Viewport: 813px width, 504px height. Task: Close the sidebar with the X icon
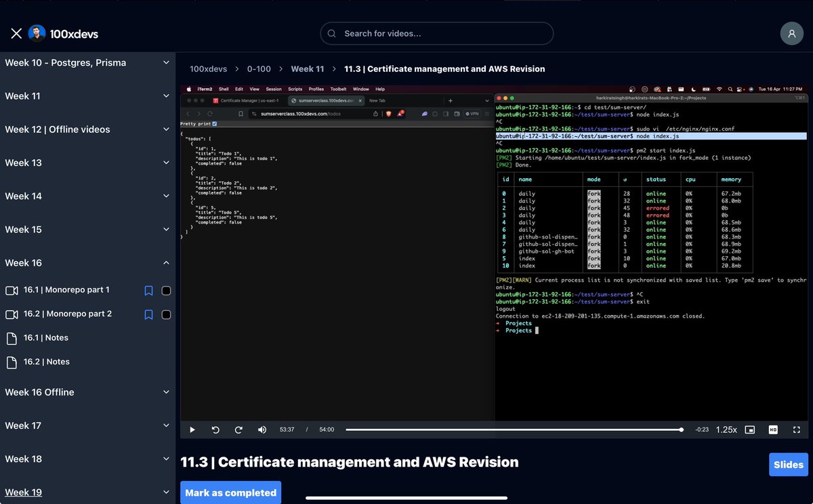point(16,33)
